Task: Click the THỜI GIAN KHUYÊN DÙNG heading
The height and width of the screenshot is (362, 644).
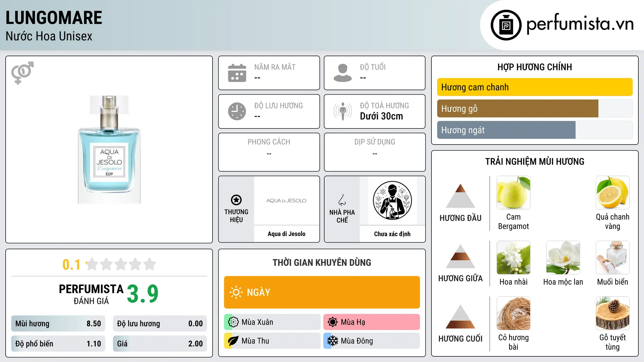Action: (x=322, y=262)
